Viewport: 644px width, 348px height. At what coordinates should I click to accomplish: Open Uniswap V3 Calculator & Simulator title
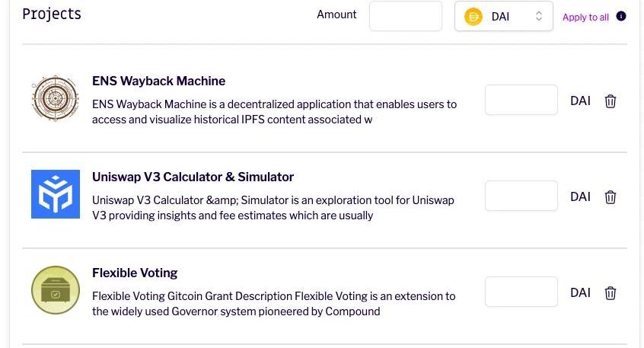point(193,177)
